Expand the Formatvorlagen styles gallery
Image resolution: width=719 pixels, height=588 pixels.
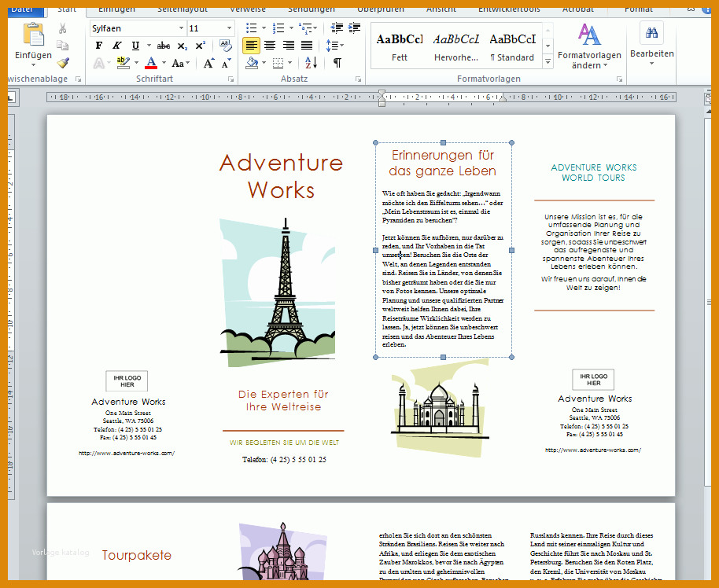coord(548,61)
